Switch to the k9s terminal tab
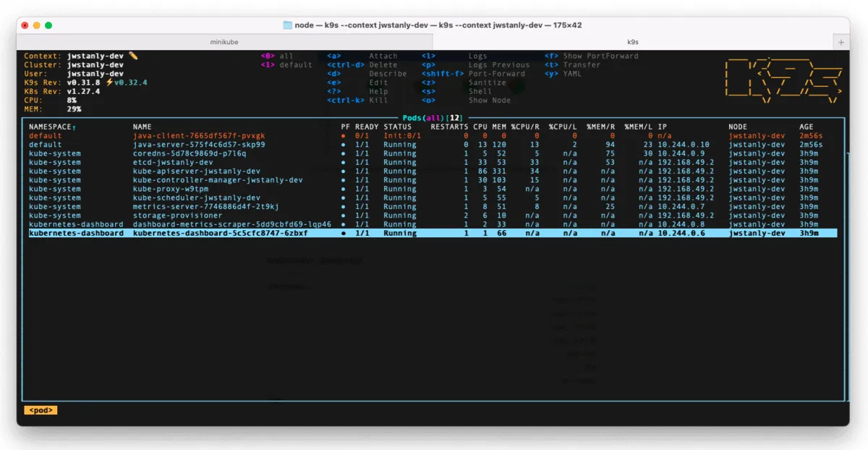Screen dimensions: 868x450 (633, 41)
